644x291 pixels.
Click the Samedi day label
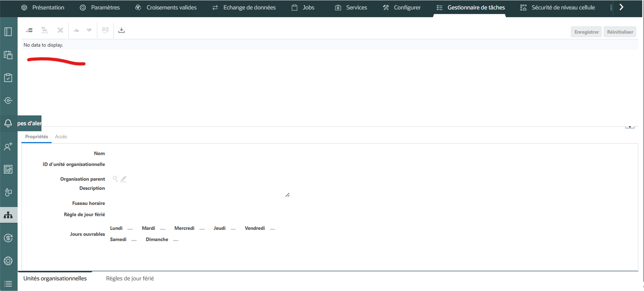click(x=118, y=239)
